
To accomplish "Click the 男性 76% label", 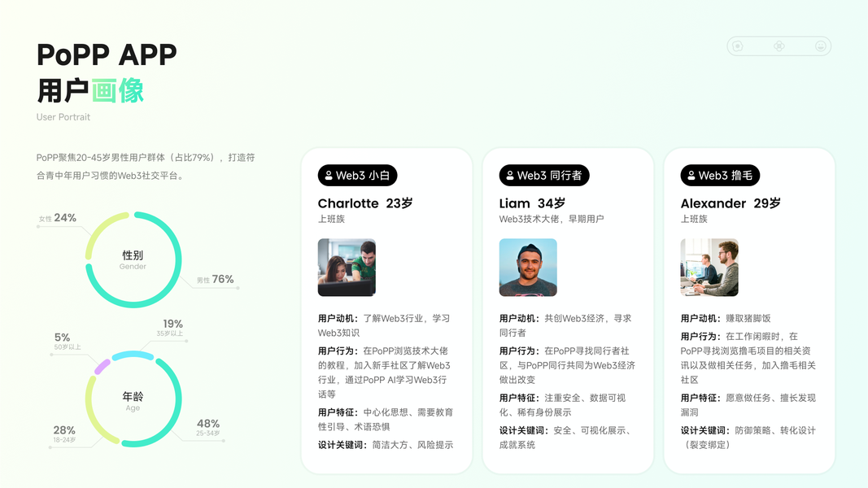I will coord(216,280).
